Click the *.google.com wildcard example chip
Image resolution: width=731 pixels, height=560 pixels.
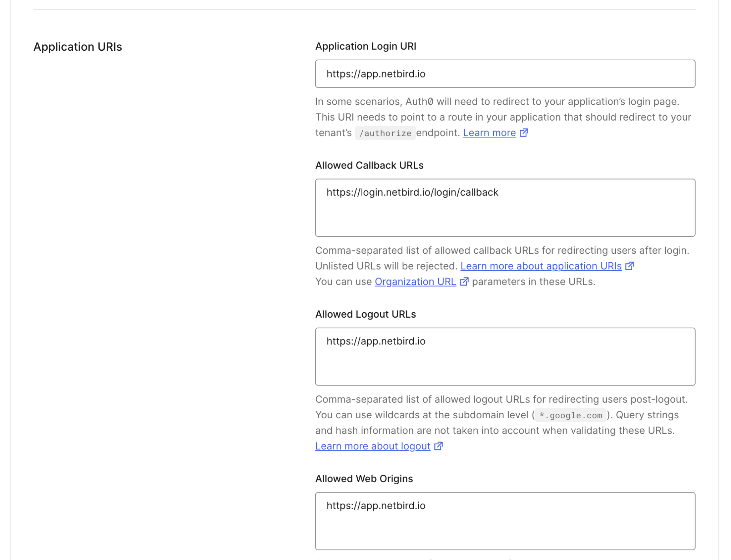click(570, 415)
